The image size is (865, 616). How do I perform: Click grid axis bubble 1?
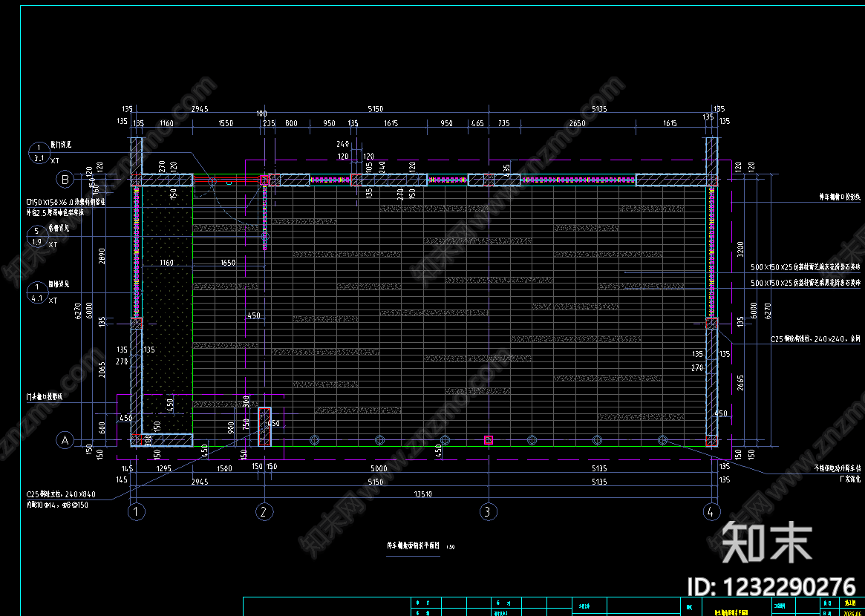(137, 512)
